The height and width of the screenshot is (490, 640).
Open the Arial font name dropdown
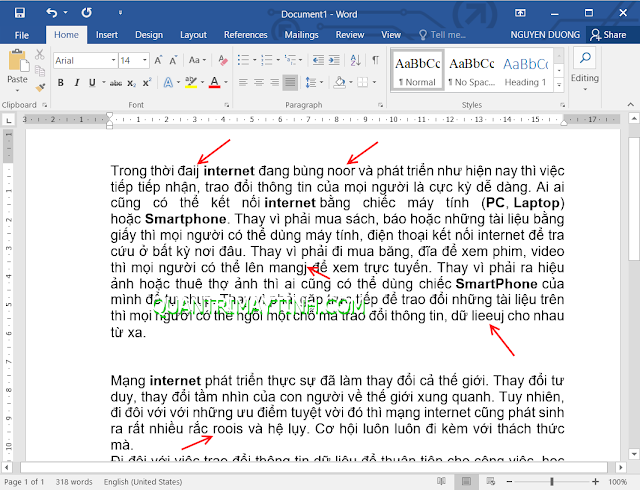click(x=113, y=60)
